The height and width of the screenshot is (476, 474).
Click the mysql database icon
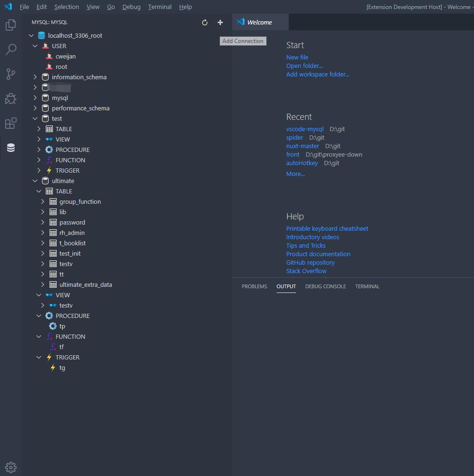coord(45,98)
